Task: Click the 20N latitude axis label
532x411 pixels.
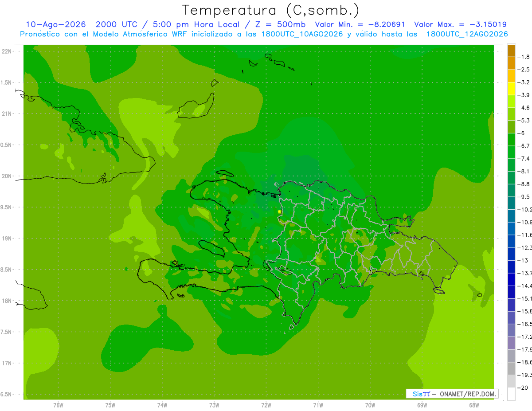Action: [x=8, y=176]
